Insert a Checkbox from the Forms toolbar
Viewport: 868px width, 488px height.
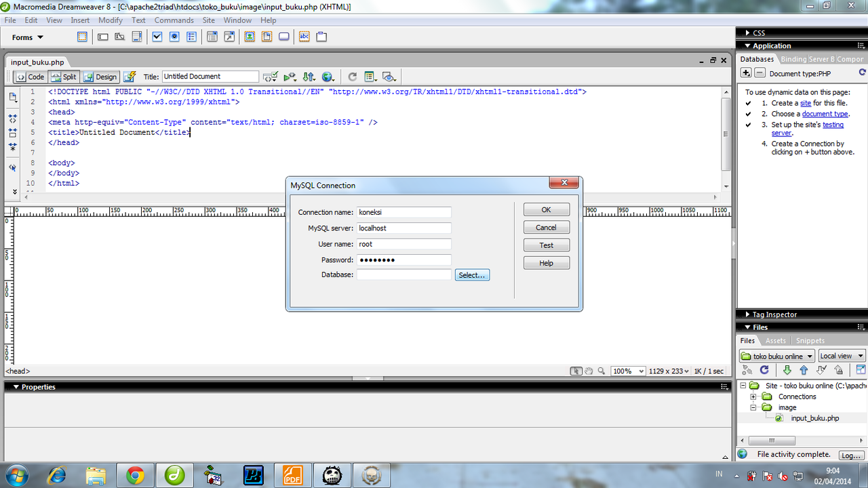157,37
